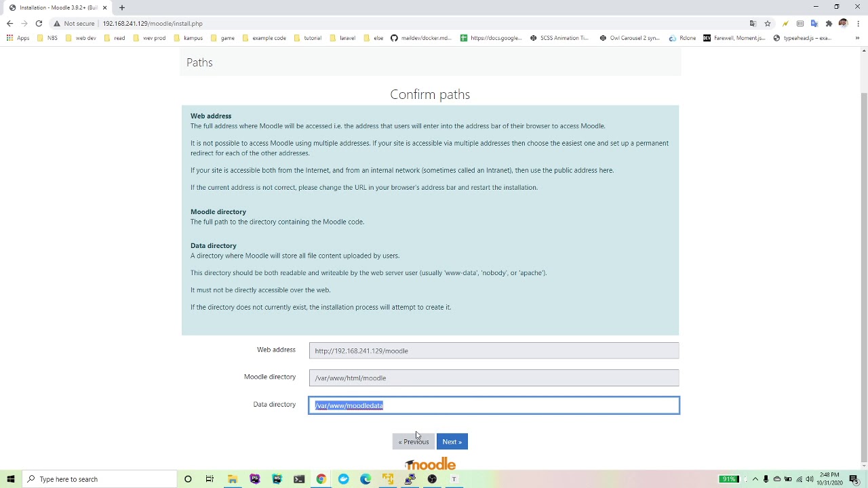Open the SCSS Animation bookmark
868x488 pixels.
pyautogui.click(x=560, y=38)
